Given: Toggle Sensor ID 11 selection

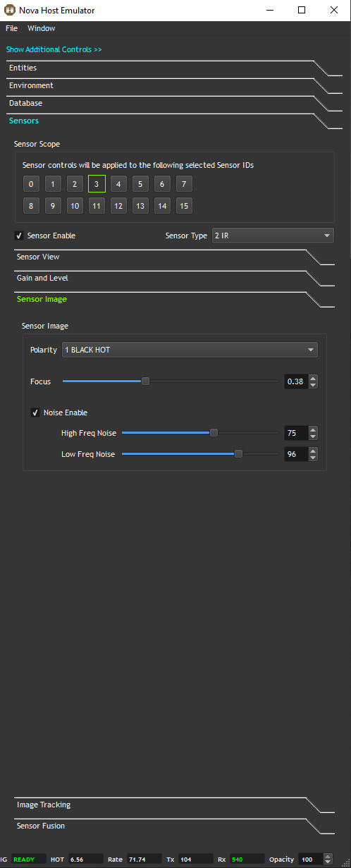Looking at the screenshot, I should point(97,206).
